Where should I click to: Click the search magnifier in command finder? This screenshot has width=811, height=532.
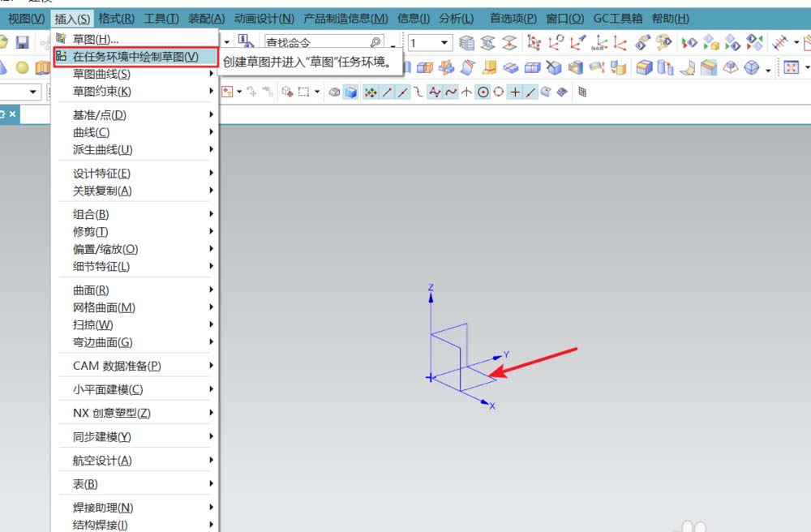[x=375, y=42]
